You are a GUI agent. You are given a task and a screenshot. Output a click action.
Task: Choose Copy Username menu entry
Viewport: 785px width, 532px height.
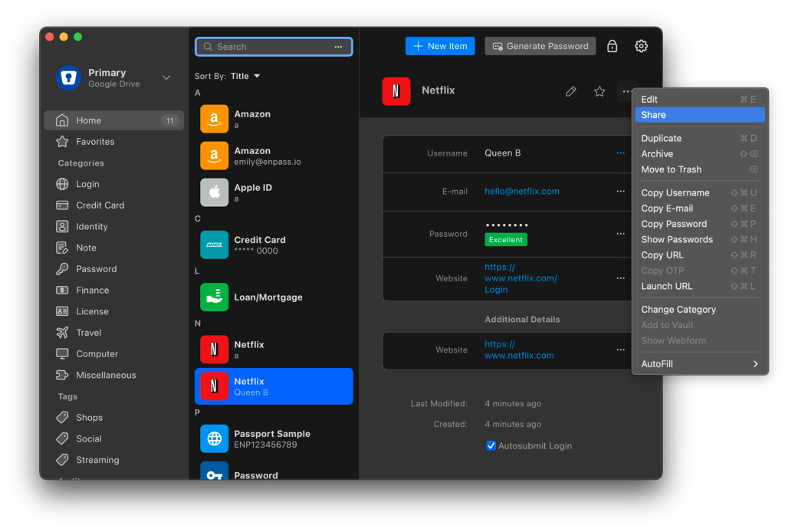pyautogui.click(x=699, y=192)
